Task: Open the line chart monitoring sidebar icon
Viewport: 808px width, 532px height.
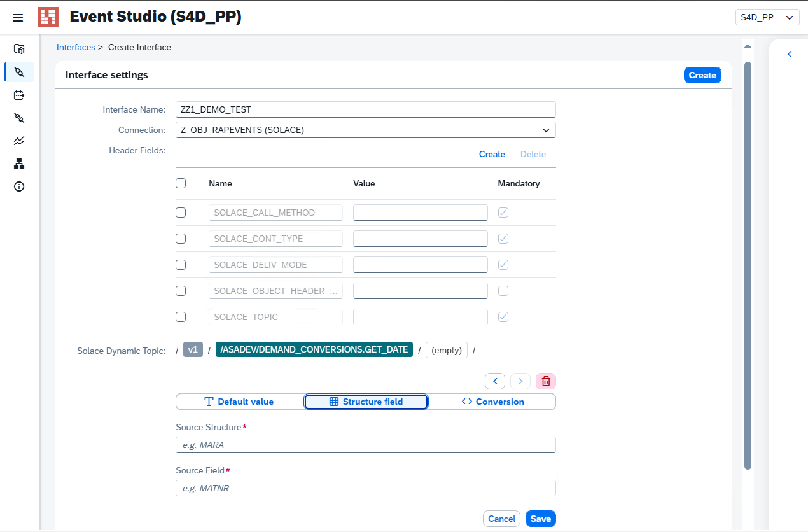Action: (19, 141)
